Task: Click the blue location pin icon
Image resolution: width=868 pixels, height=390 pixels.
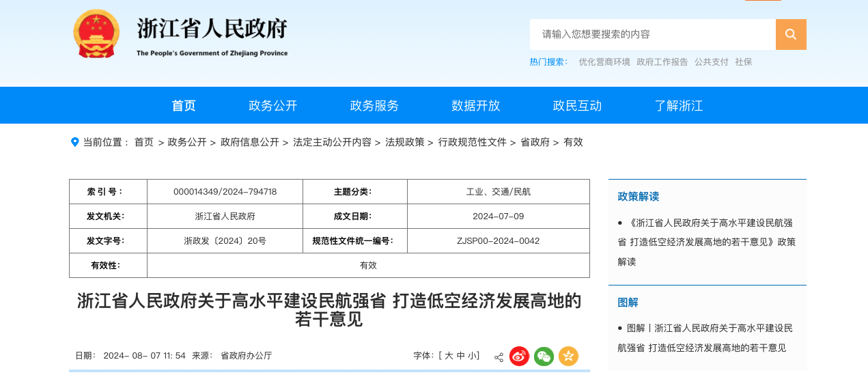Action: coord(75,142)
